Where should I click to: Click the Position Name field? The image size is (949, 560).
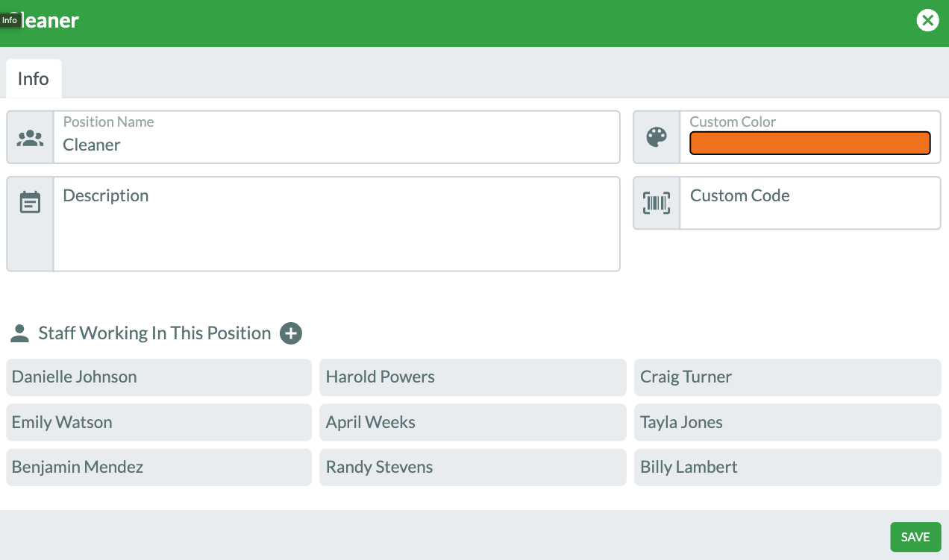point(336,137)
